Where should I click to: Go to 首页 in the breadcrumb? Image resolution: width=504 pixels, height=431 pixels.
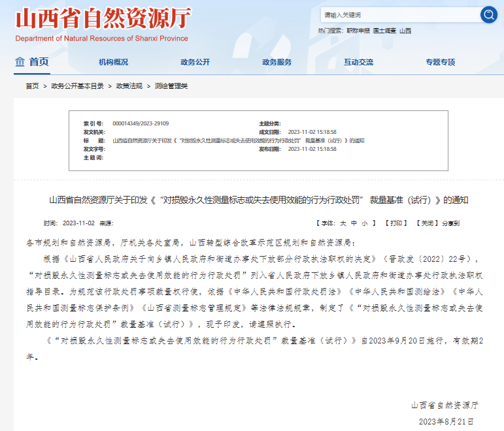point(32,86)
